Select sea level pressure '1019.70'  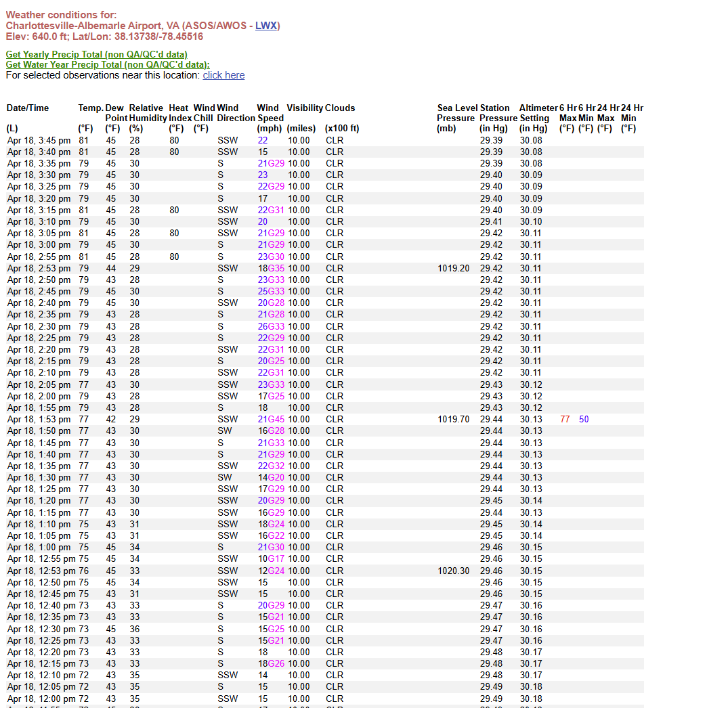454,420
